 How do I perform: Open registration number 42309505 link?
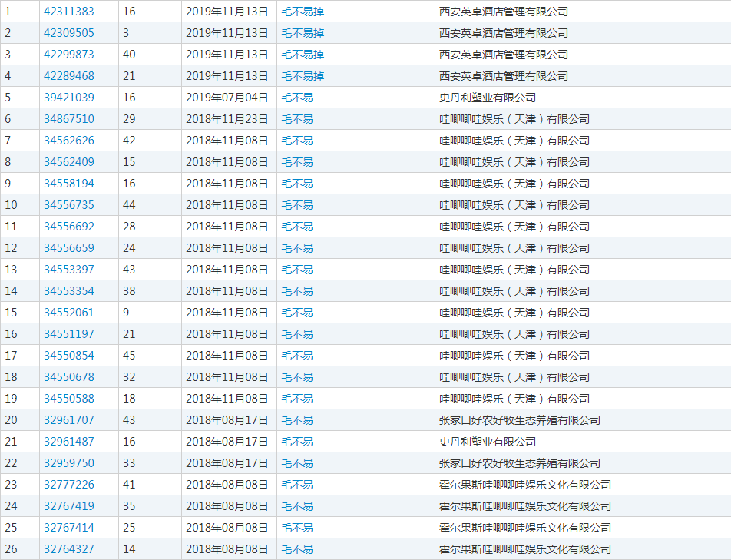click(69, 32)
